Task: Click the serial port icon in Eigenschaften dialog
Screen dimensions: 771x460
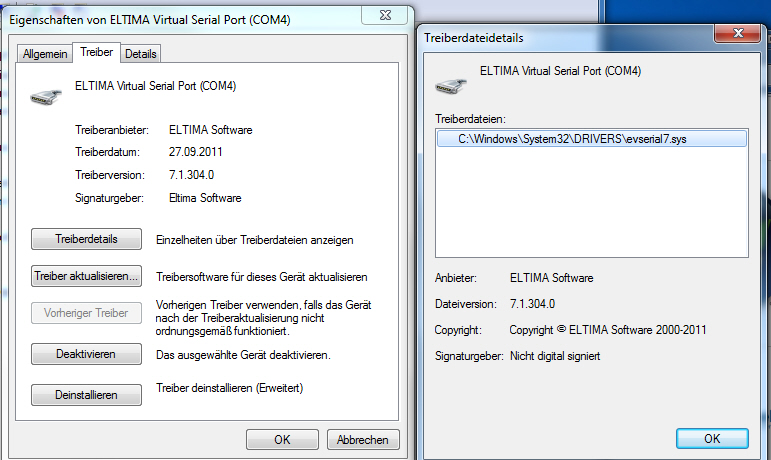Action: click(x=46, y=97)
